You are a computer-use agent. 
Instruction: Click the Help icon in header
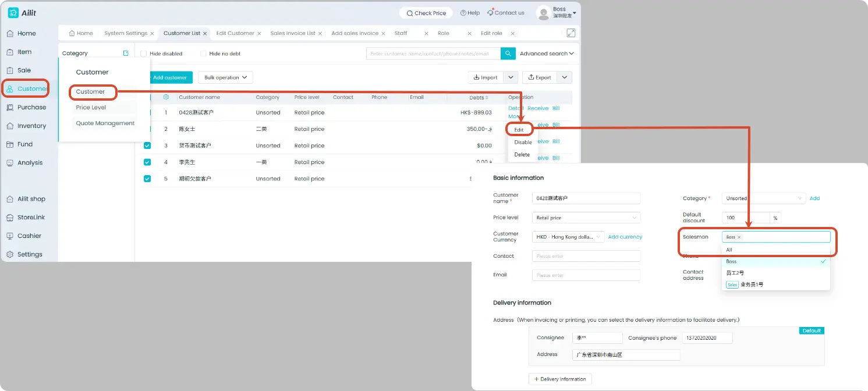[463, 13]
